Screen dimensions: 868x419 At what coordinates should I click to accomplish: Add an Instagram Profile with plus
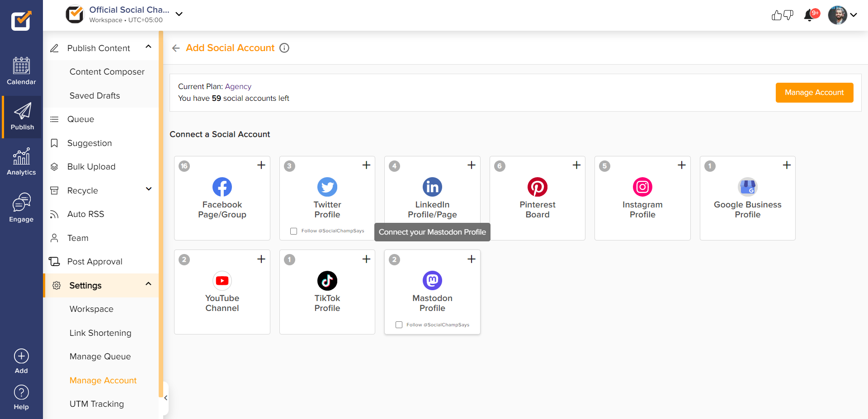tap(682, 165)
